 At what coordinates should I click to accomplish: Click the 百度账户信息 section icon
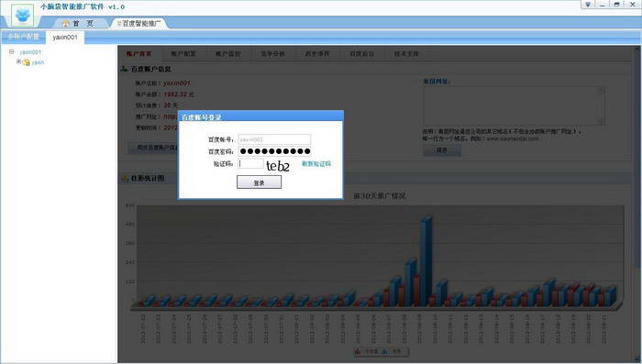124,69
